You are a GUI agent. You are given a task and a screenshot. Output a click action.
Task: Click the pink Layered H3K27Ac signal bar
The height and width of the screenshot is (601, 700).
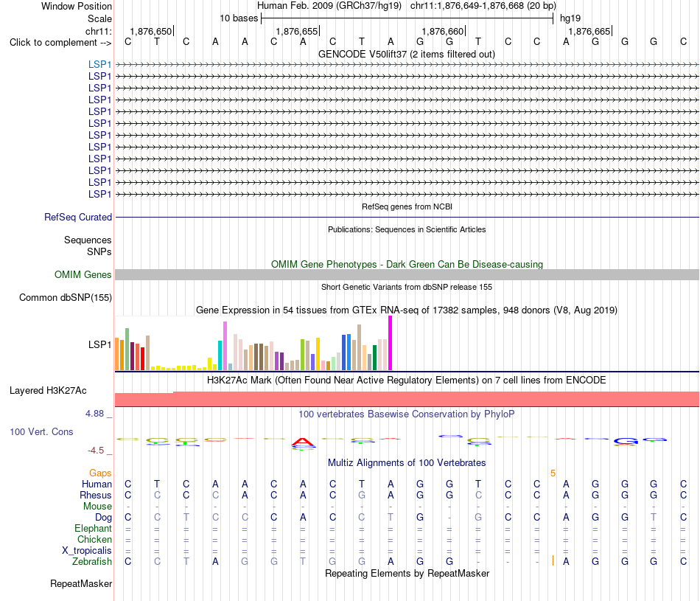[x=407, y=400]
